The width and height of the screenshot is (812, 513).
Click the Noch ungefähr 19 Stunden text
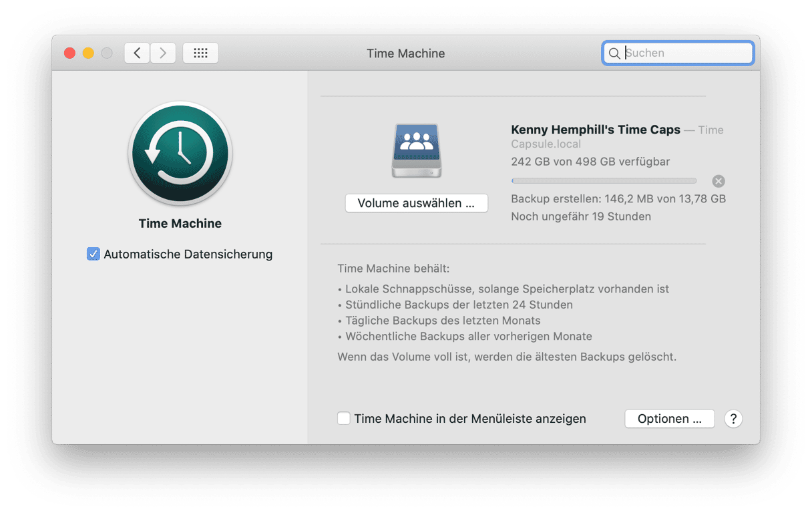pyautogui.click(x=580, y=216)
